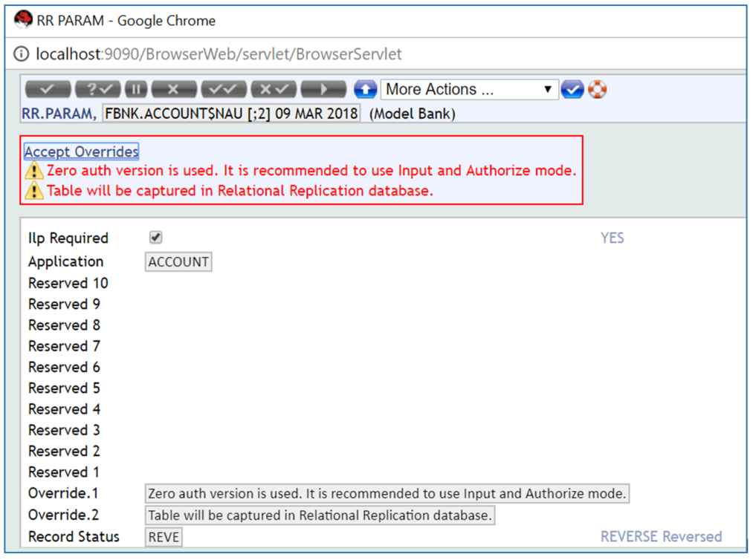Click the Record Status REVE field
Screen dimensions: 753x560
point(164,537)
